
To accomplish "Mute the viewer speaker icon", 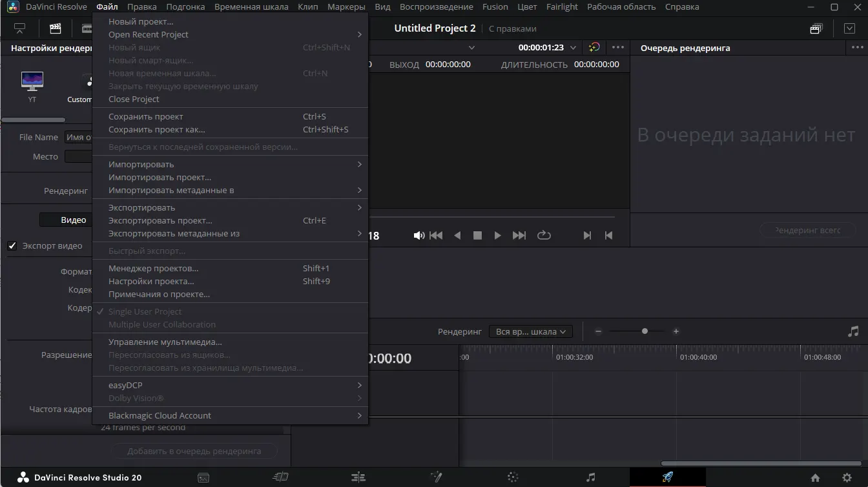I will [418, 236].
